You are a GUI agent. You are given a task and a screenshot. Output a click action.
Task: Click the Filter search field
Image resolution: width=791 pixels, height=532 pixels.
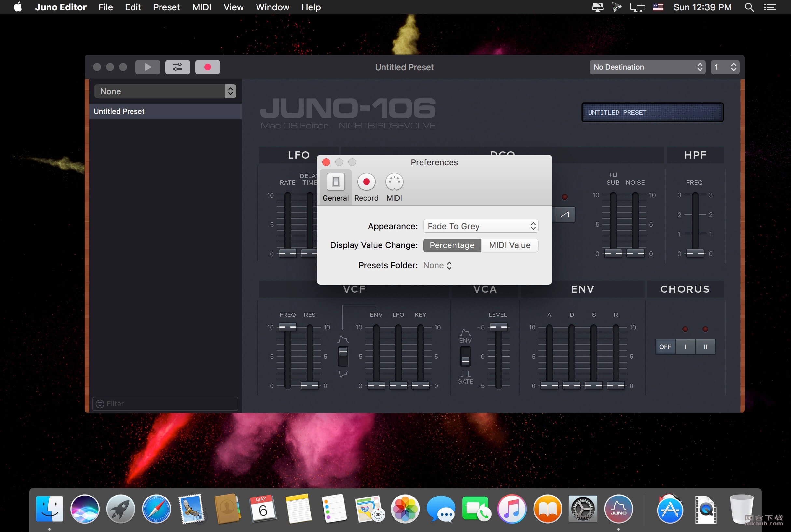click(165, 404)
